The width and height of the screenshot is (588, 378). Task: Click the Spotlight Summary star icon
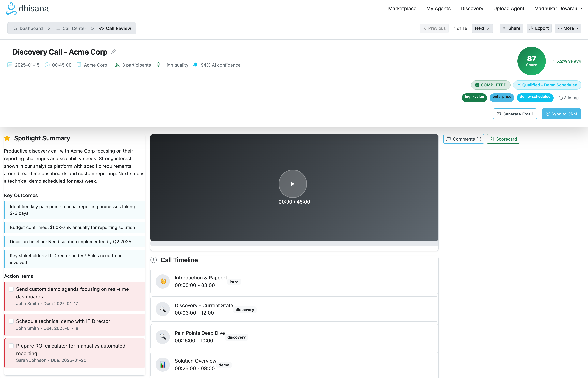[x=7, y=138]
